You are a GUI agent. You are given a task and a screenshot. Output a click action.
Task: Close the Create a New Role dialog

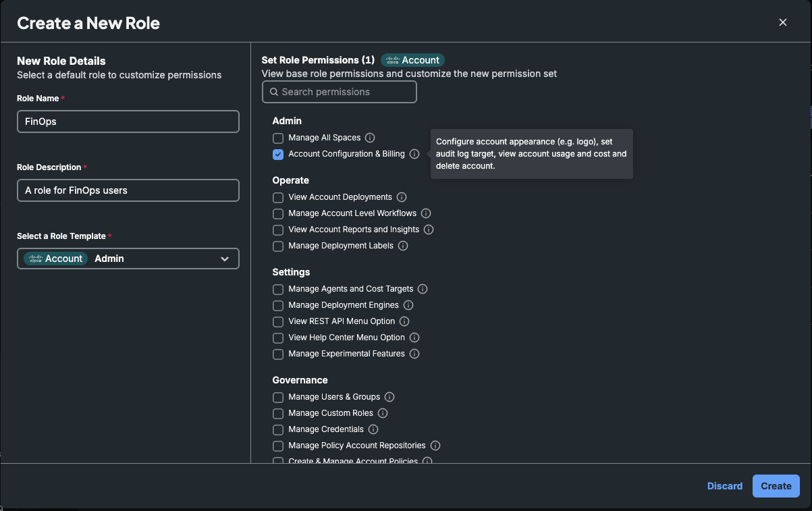coord(783,22)
